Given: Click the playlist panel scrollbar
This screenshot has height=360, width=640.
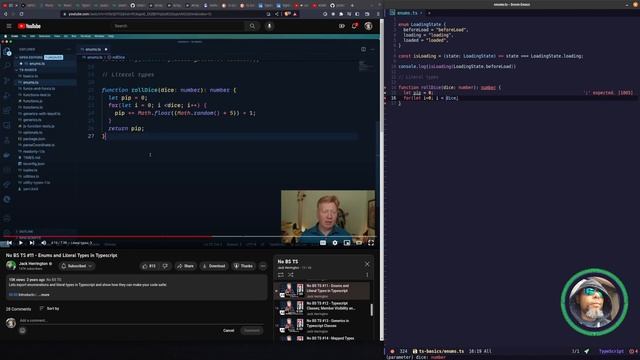Looking at the screenshot, I should tap(371, 310).
